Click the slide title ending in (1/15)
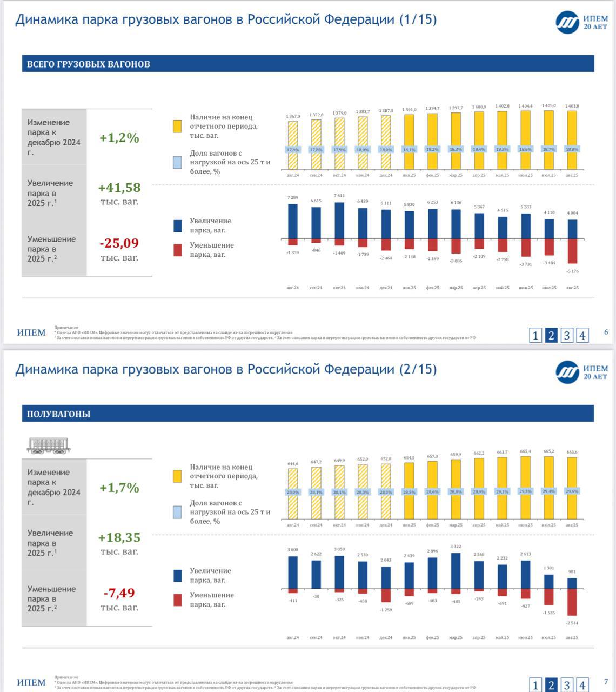 point(226,19)
